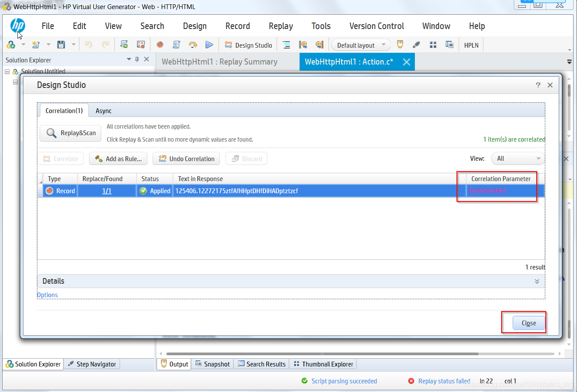The image size is (577, 392).
Task: Open the document tabs list dropdown
Action: pos(569,62)
